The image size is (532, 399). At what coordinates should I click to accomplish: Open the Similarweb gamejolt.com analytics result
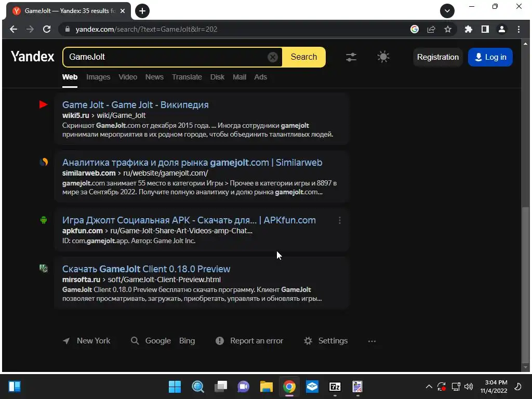point(192,163)
